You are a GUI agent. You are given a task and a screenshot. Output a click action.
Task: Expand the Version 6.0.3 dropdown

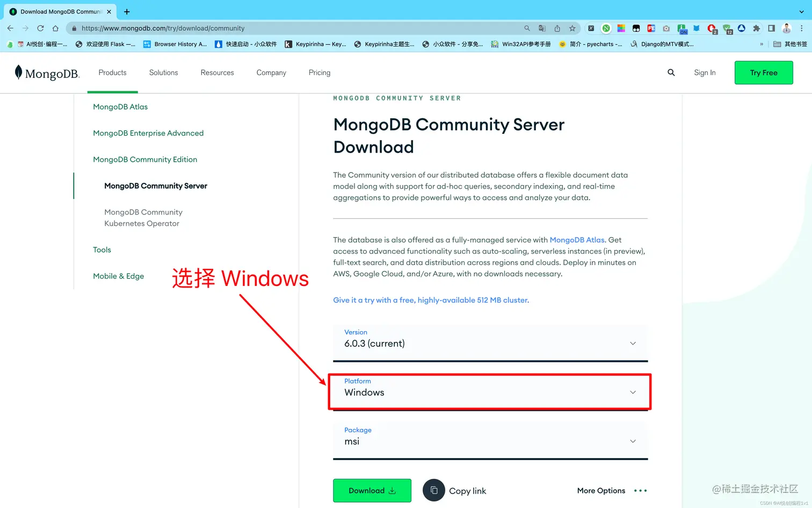pyautogui.click(x=490, y=342)
